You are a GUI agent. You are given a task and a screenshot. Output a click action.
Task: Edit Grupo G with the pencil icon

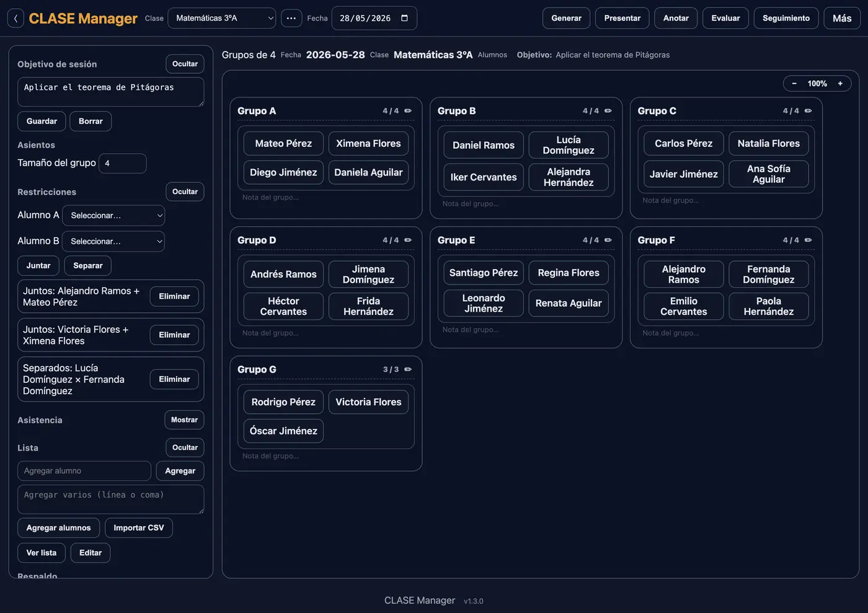click(x=408, y=369)
